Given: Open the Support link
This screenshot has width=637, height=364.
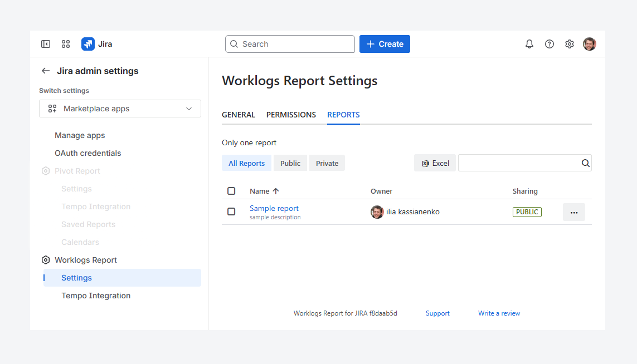Looking at the screenshot, I should coord(437,313).
